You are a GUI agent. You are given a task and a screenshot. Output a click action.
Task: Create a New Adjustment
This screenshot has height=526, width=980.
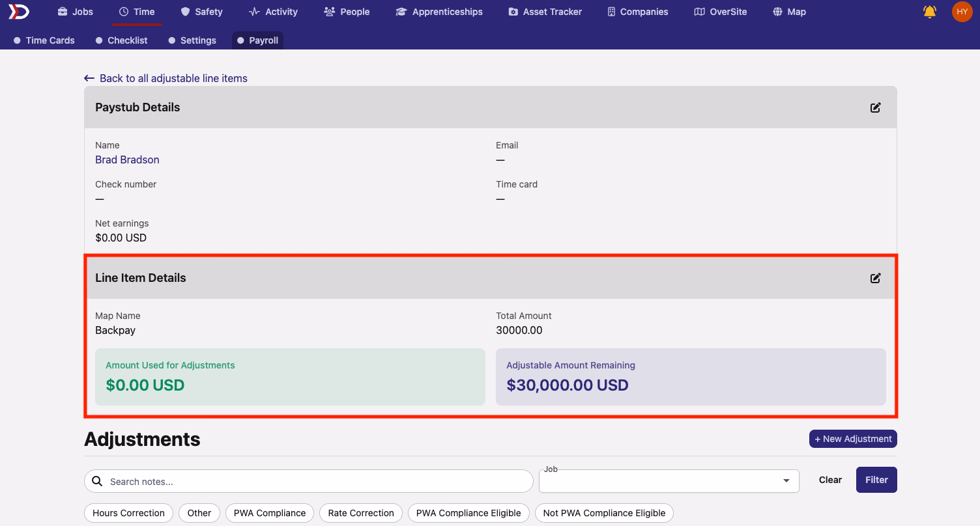[853, 439]
